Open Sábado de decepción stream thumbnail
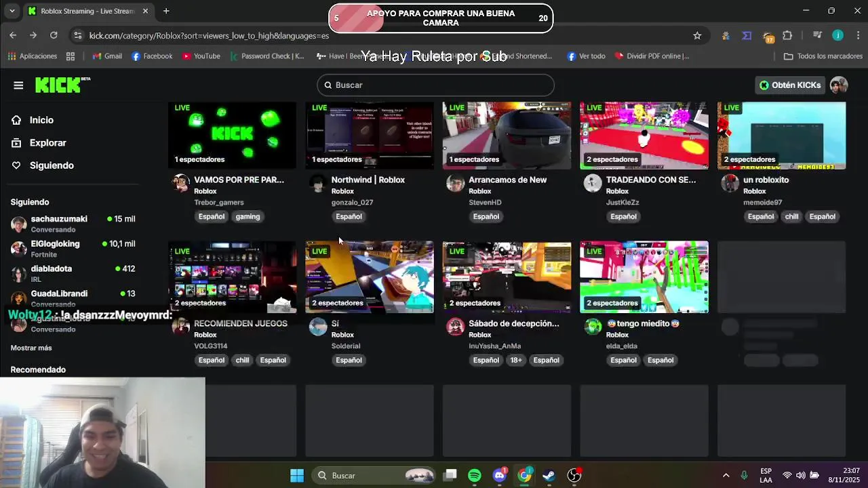 [x=507, y=277]
